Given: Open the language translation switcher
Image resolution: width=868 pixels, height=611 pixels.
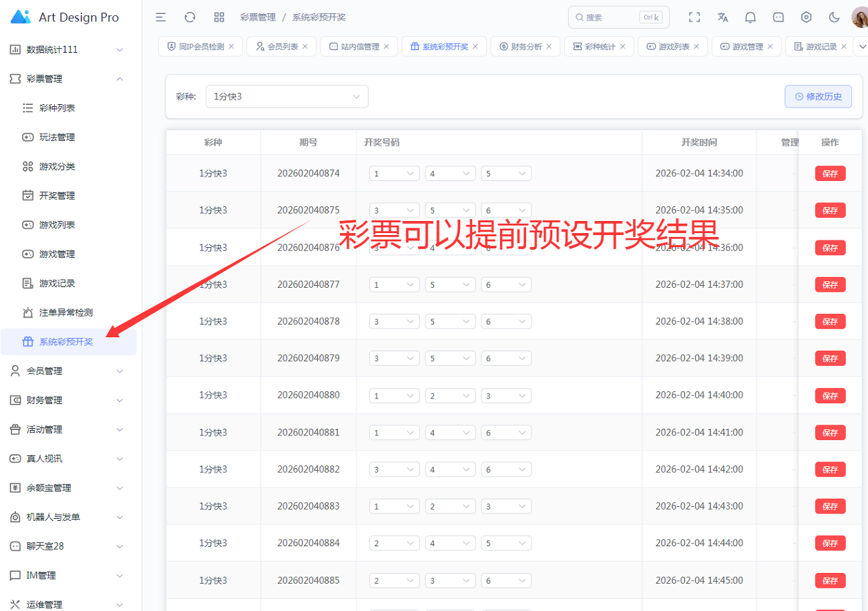Looking at the screenshot, I should coord(722,17).
